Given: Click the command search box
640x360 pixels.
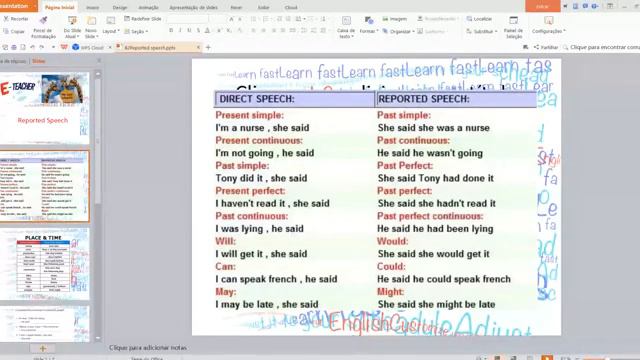Looking at the screenshot, I should click(602, 47).
